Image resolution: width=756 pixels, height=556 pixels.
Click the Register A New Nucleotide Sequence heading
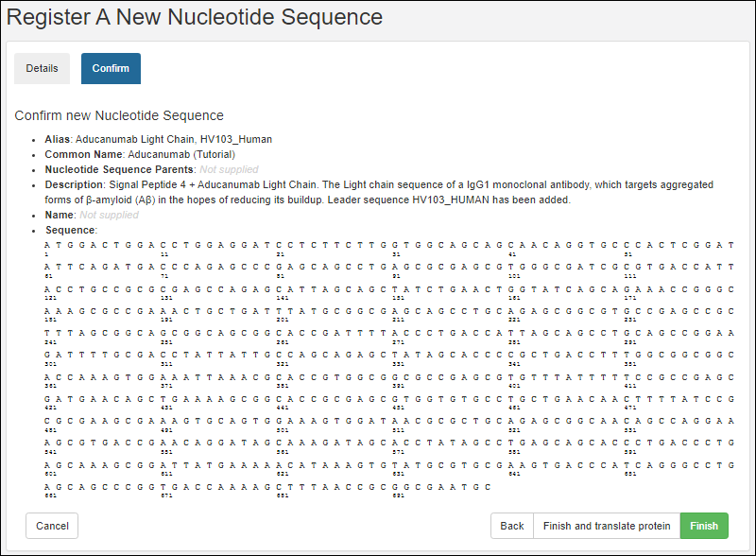[x=199, y=17]
